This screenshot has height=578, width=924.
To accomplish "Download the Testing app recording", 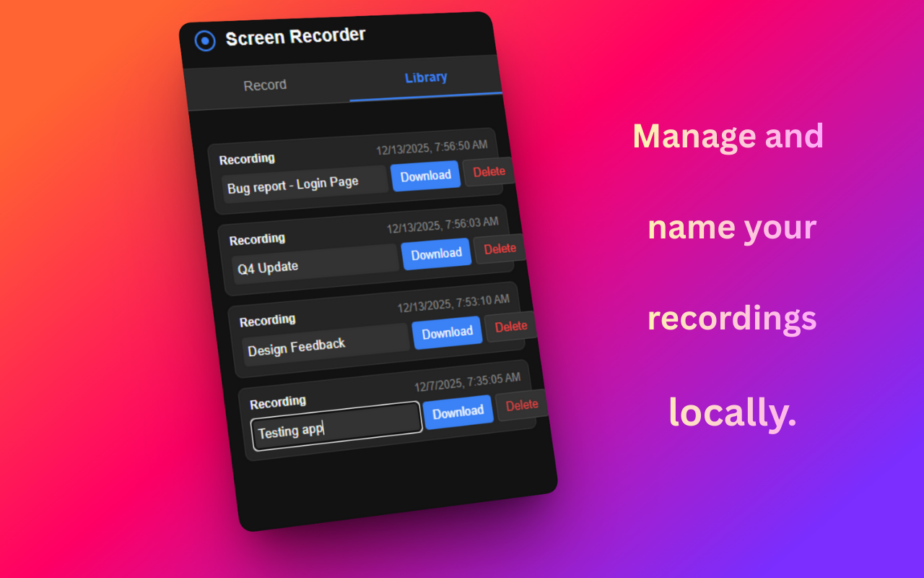I will (458, 410).
